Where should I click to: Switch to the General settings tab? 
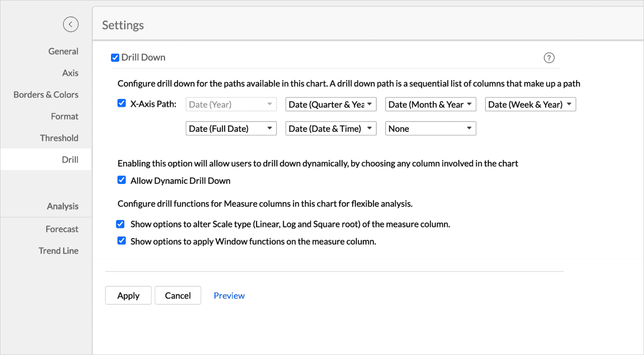click(63, 51)
